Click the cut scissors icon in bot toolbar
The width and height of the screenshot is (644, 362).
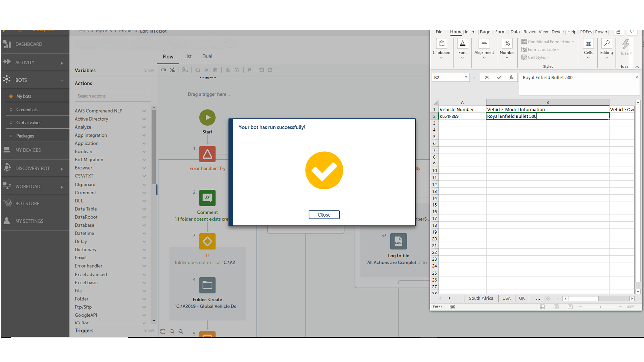206,70
